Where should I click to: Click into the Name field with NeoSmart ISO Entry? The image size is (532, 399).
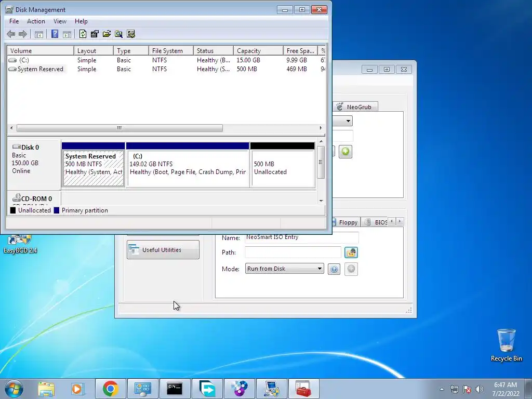tap(302, 237)
